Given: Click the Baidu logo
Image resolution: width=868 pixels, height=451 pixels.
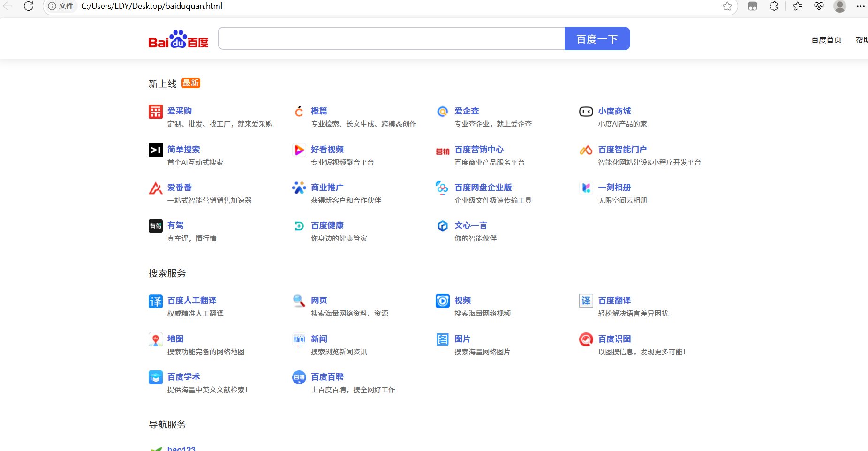Looking at the screenshot, I should coord(178,39).
